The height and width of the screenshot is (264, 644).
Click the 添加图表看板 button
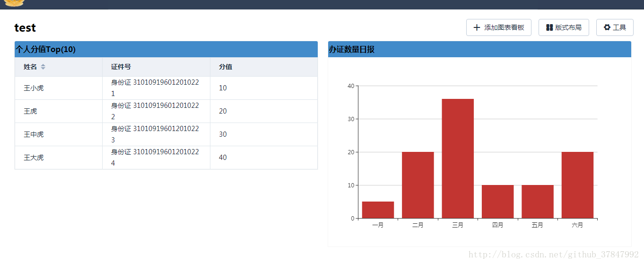499,27
